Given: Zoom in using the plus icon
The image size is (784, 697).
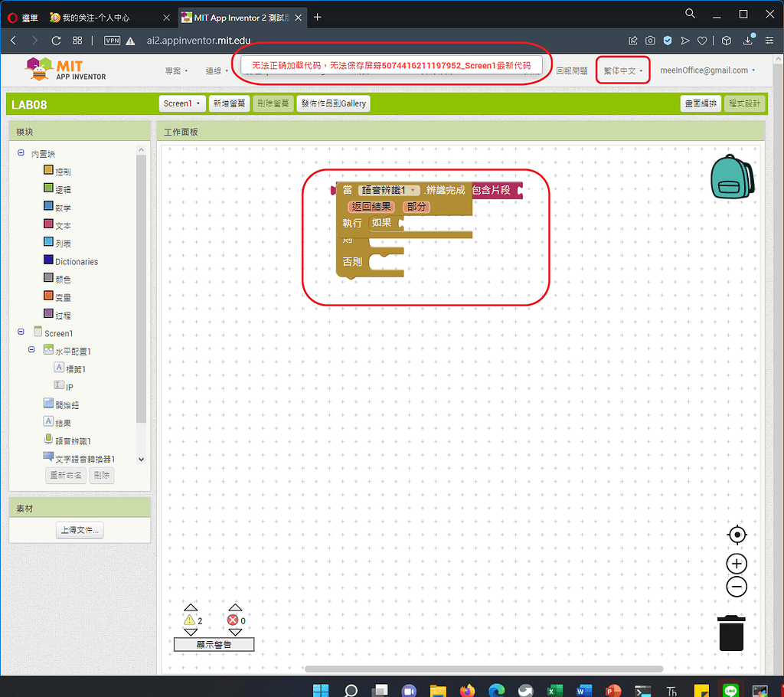Looking at the screenshot, I should coord(736,563).
